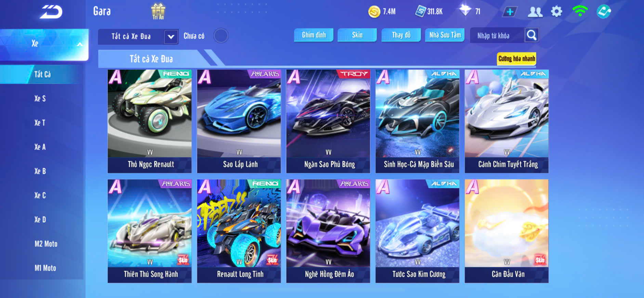Image resolution: width=644 pixels, height=298 pixels.
Task: Open the Tri Ân gift box
Action: pyautogui.click(x=158, y=11)
